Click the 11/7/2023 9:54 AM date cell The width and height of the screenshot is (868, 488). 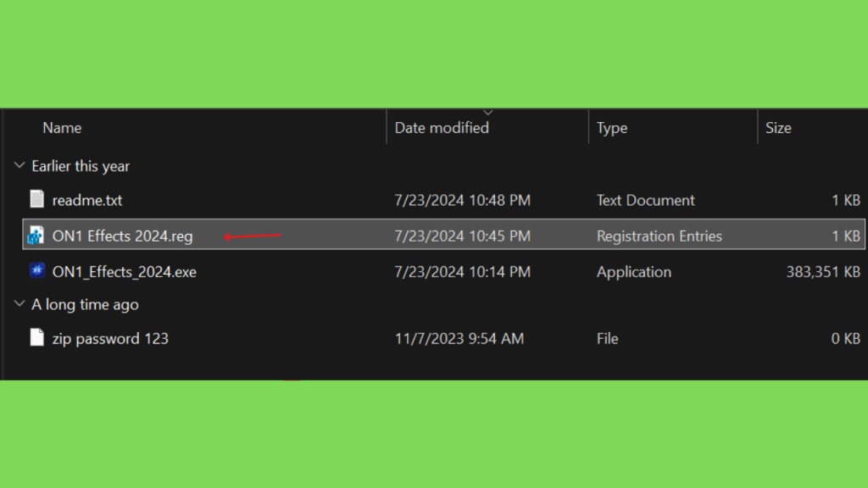(x=459, y=339)
